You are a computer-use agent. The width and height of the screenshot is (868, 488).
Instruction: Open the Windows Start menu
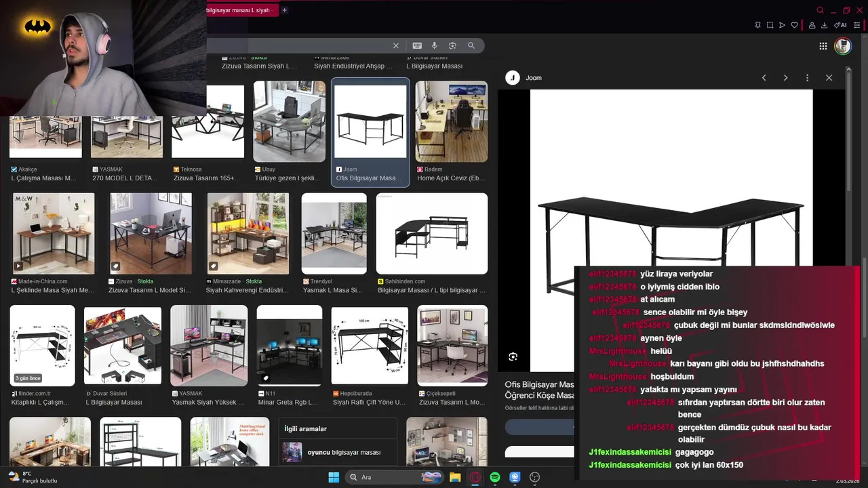tap(334, 477)
